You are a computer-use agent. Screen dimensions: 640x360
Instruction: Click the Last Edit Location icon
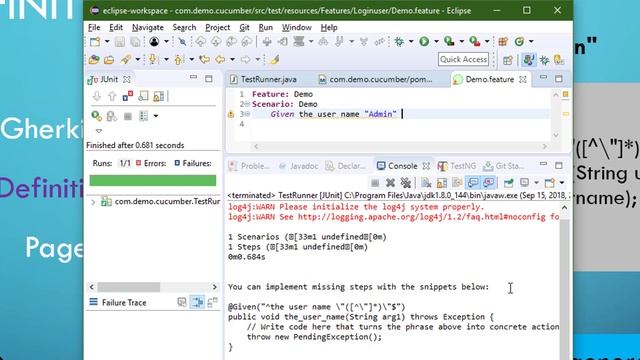(x=204, y=60)
